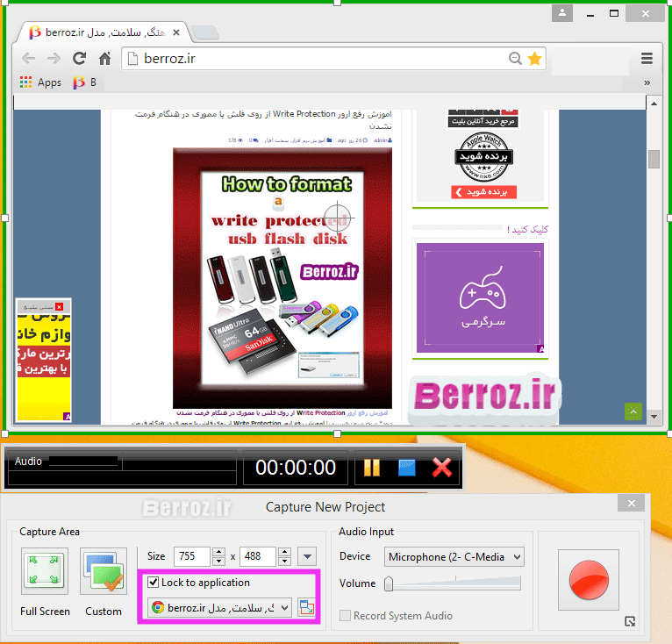Select Full Screen capture area
Image resolution: width=672 pixels, height=644 pixels.
[x=45, y=570]
